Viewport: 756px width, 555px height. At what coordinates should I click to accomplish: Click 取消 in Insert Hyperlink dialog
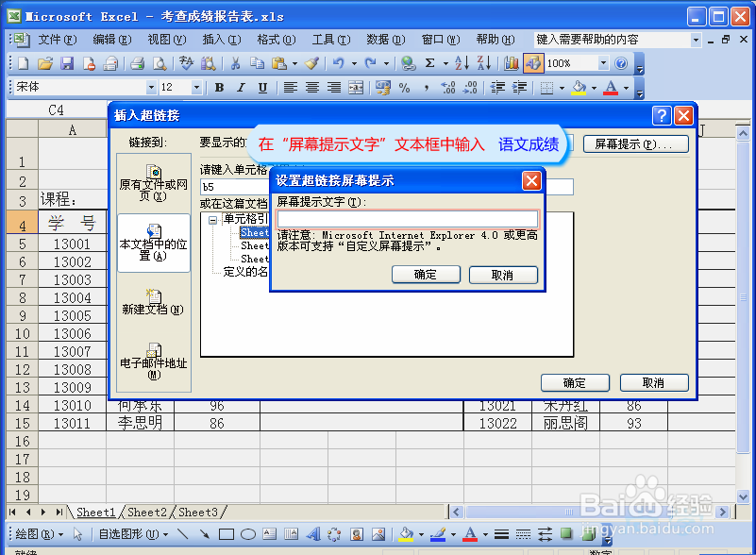pyautogui.click(x=654, y=383)
